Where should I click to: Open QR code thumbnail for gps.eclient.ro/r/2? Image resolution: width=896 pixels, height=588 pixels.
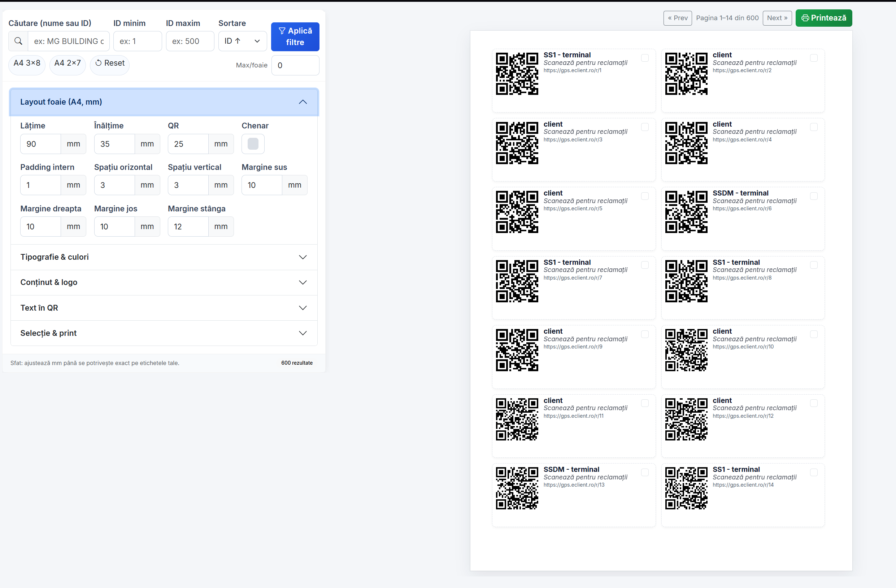(x=686, y=74)
